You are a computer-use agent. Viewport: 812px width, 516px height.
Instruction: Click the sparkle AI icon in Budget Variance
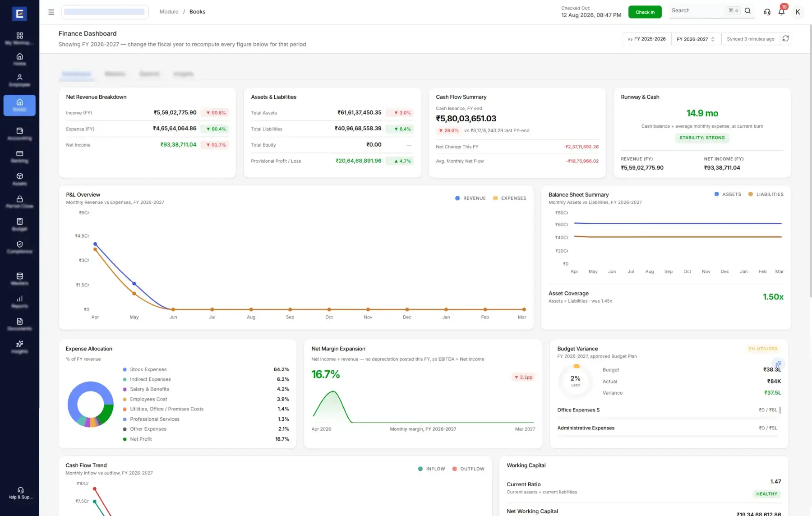[778, 364]
